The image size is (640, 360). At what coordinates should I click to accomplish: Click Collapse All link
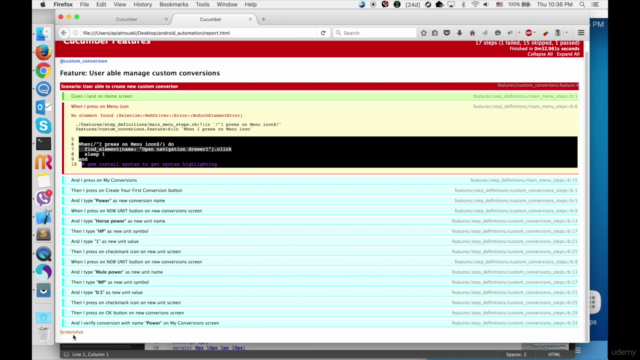pos(540,54)
